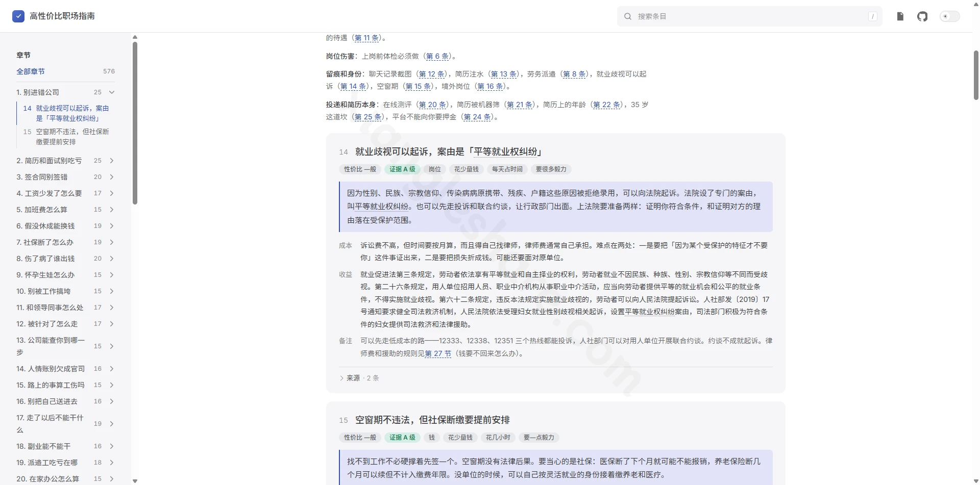Image resolution: width=980 pixels, height=485 pixels.
Task: Open sidebar item 14 就业歧视可以起诉
Action: point(66,113)
